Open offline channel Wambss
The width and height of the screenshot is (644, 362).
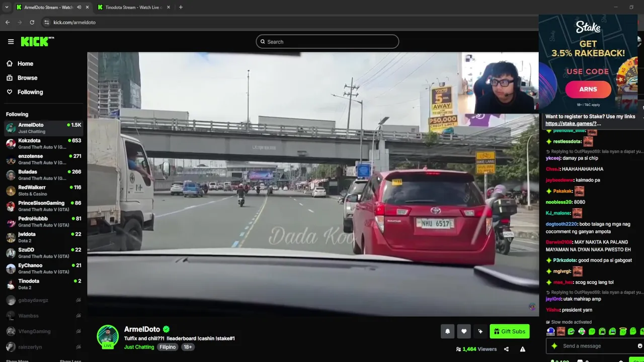[43, 316]
